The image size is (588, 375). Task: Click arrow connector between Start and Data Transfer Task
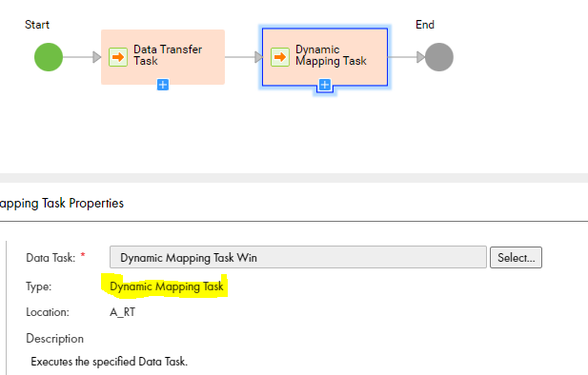pyautogui.click(x=82, y=57)
